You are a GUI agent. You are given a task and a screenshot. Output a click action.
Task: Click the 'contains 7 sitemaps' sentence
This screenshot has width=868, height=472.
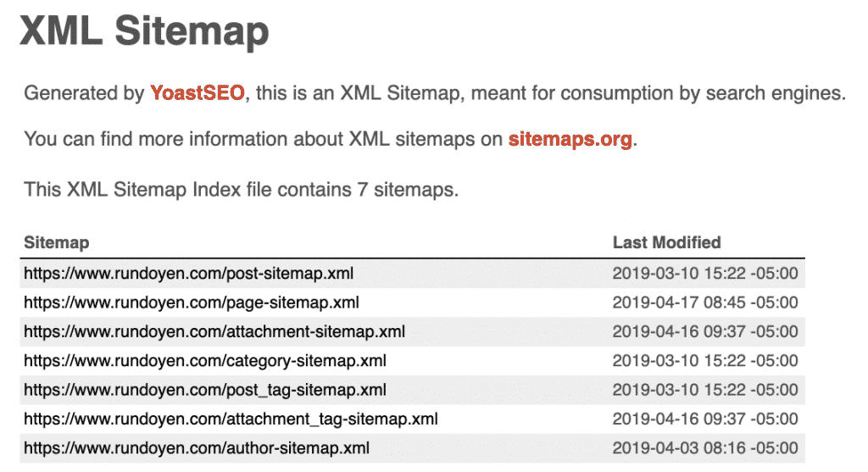tap(241, 190)
